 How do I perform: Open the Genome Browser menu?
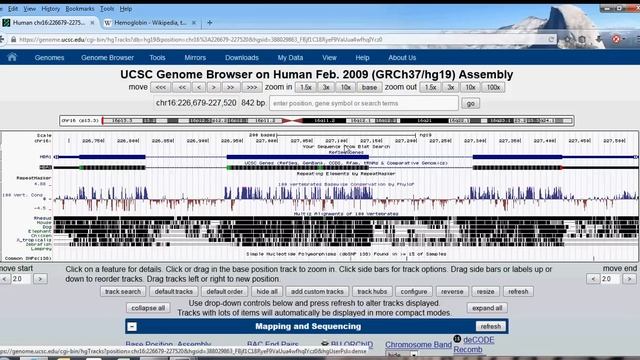[x=107, y=58]
